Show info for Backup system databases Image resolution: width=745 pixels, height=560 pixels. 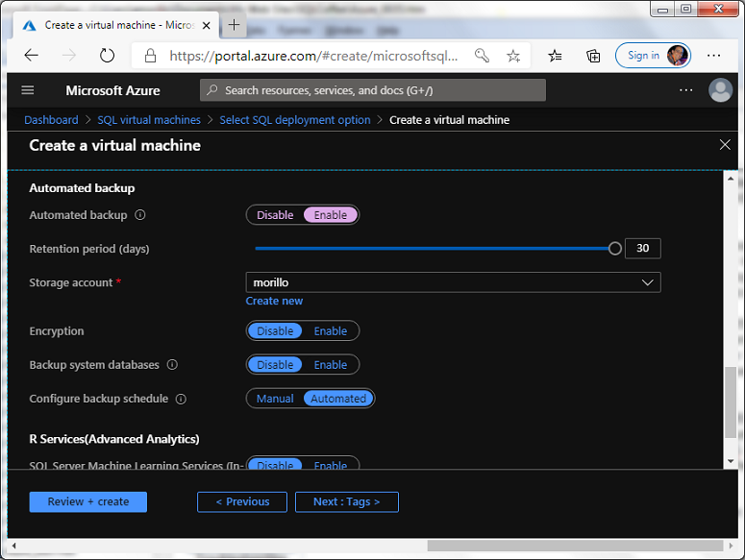pos(172,364)
